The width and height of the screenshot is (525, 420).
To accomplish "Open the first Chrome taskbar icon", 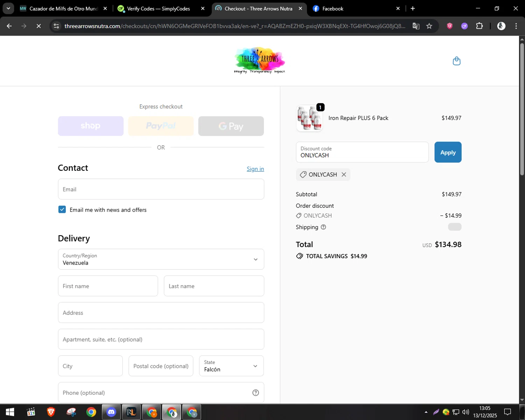I will tap(91, 412).
